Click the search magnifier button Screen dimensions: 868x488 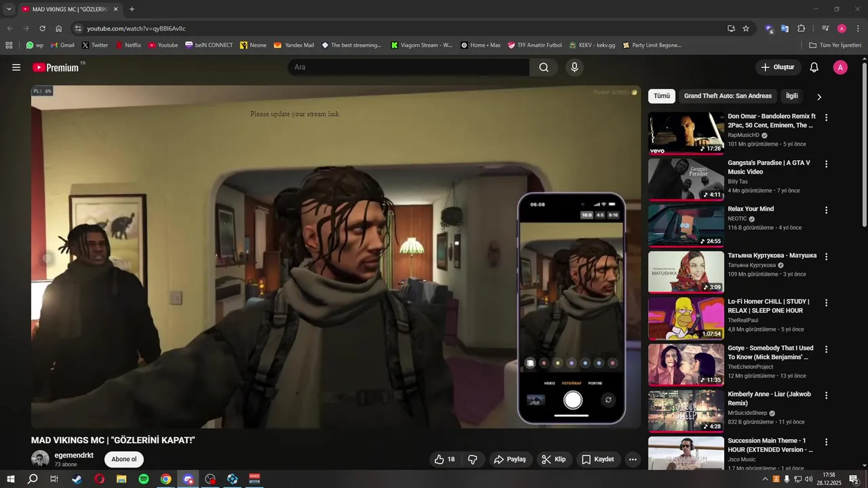544,67
